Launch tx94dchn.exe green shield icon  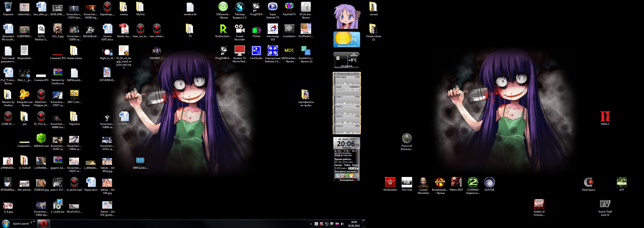41,140
